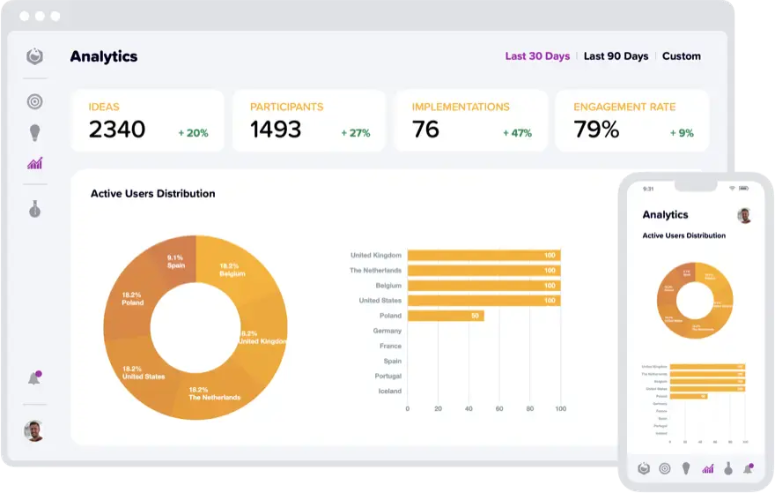Click the first window control dot
Screen dimensions: 775x493
point(24,16)
